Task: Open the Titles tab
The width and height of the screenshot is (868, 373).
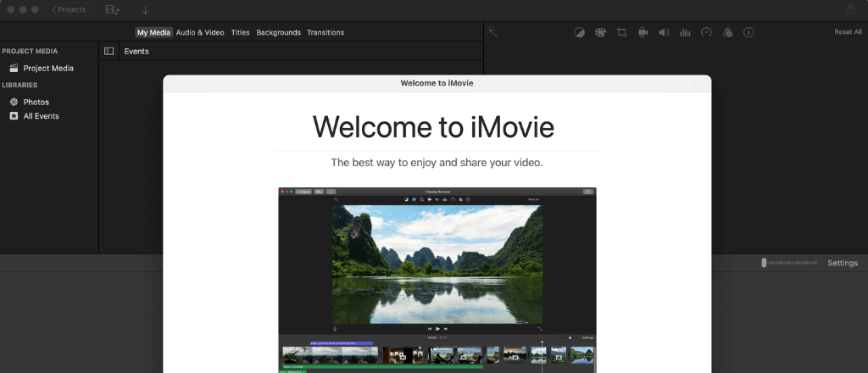Action: click(240, 33)
